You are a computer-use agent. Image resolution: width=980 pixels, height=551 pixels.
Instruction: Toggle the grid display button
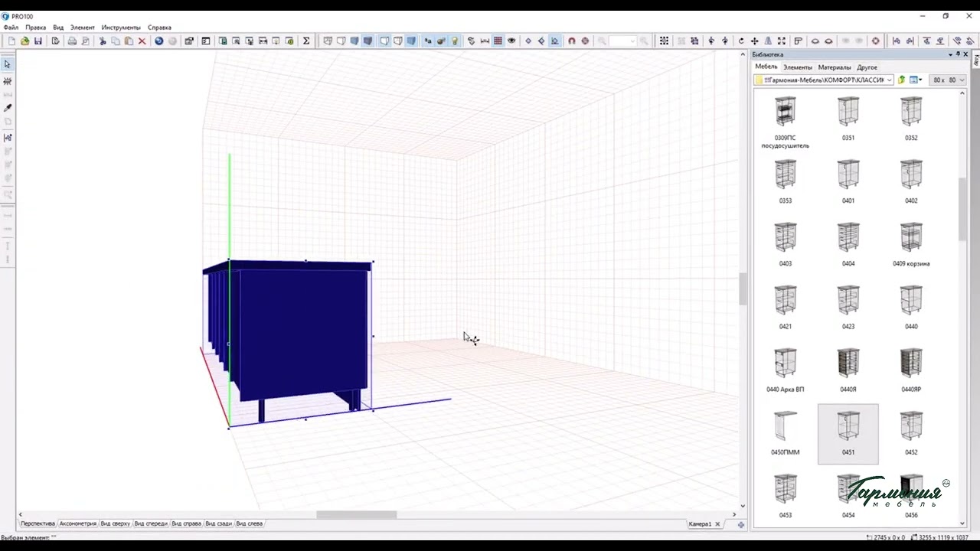(498, 41)
